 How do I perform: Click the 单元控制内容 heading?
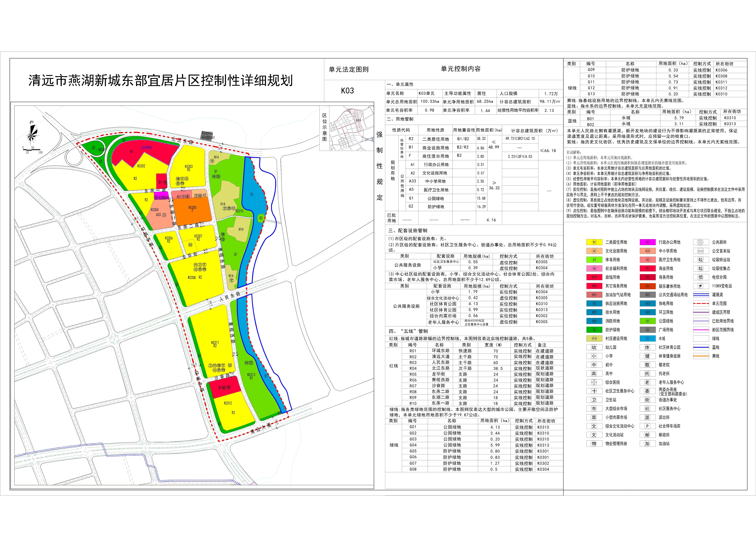461,69
